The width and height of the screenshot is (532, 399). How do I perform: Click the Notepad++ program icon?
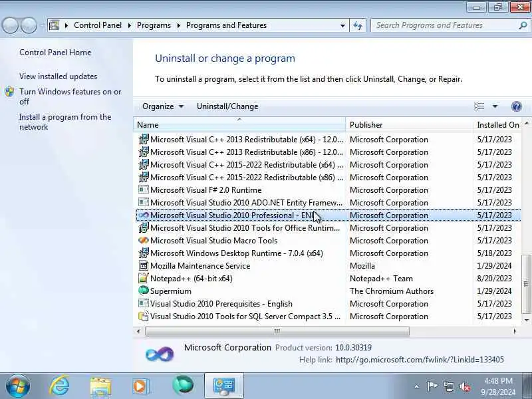144,278
